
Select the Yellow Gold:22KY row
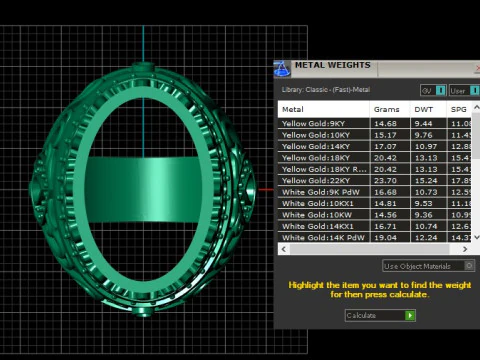tap(375, 181)
